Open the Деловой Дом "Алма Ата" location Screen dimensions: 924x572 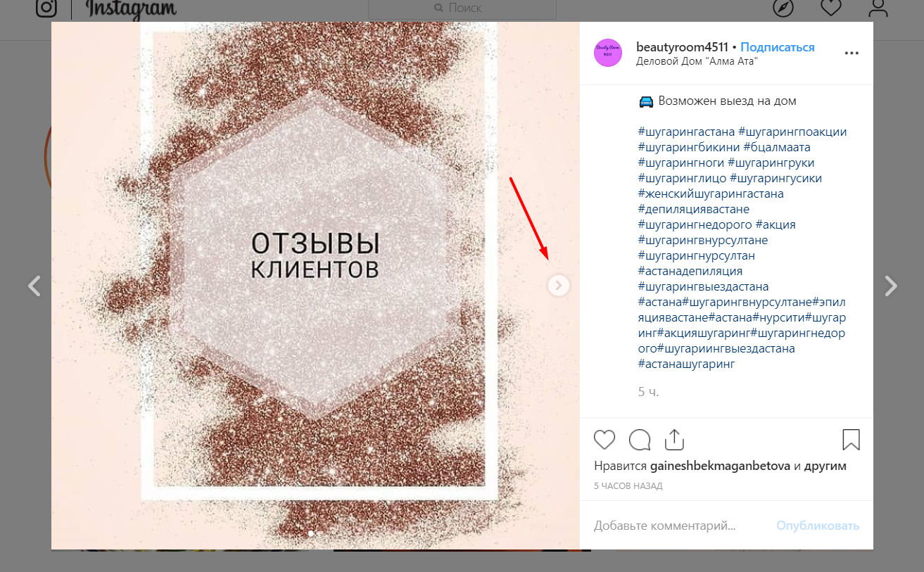(696, 61)
